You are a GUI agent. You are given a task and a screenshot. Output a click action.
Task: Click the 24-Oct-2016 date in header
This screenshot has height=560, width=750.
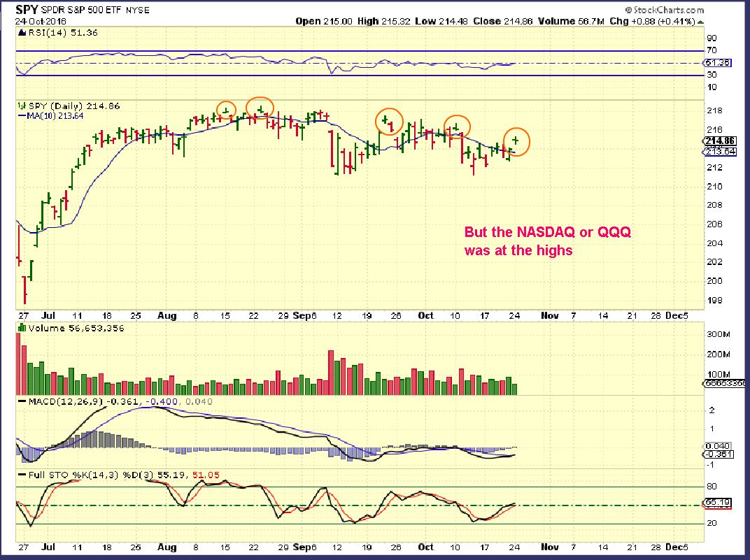[40, 22]
